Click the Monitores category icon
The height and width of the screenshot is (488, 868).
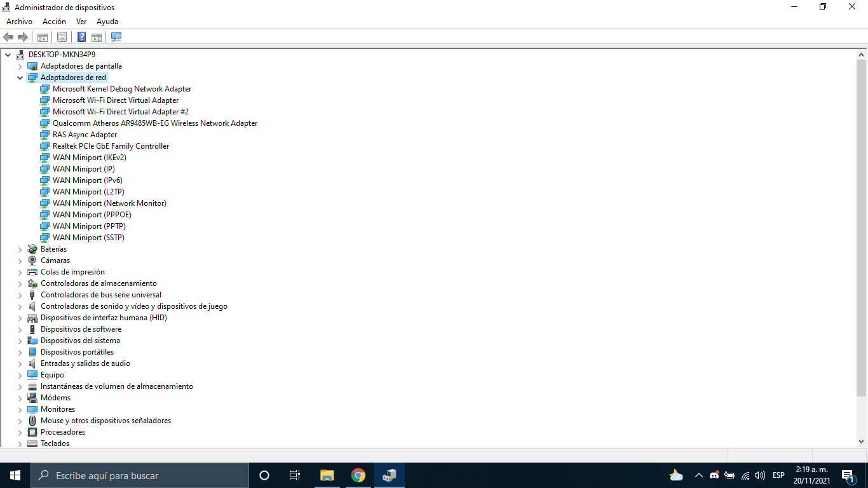tap(32, 409)
